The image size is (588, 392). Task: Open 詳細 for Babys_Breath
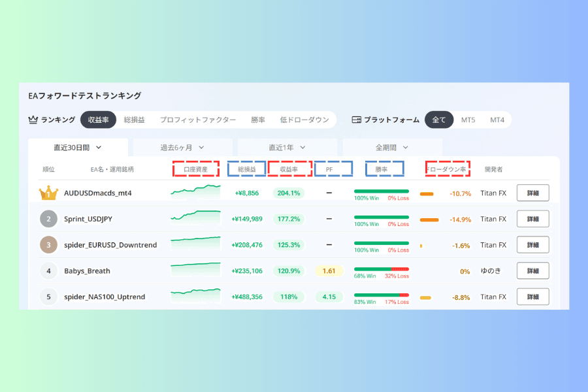click(533, 270)
